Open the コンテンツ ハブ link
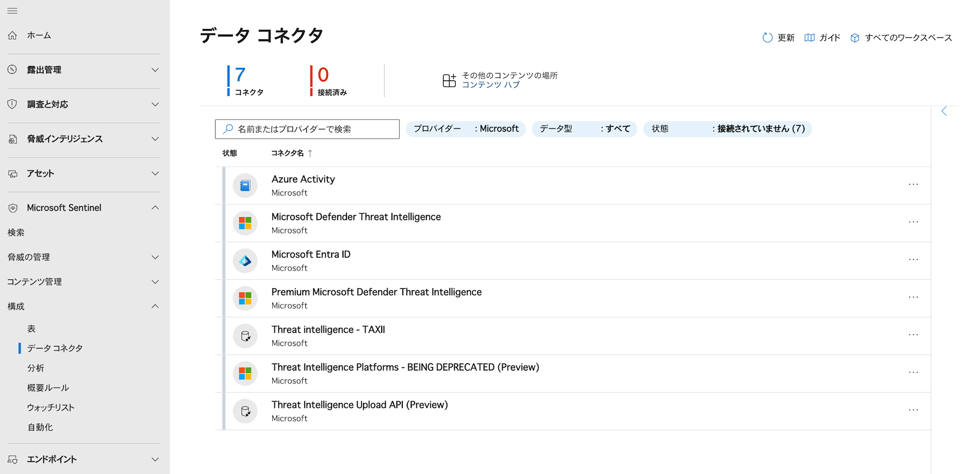Screen dimensions: 980x474 [x=490, y=85]
